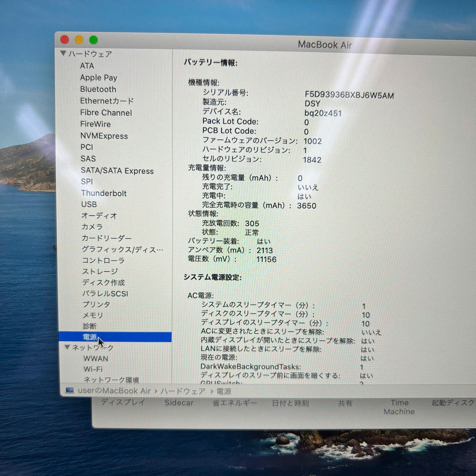The height and width of the screenshot is (476, 476).
Task: Click ハードウェア in the path bar
Action: [x=183, y=391]
